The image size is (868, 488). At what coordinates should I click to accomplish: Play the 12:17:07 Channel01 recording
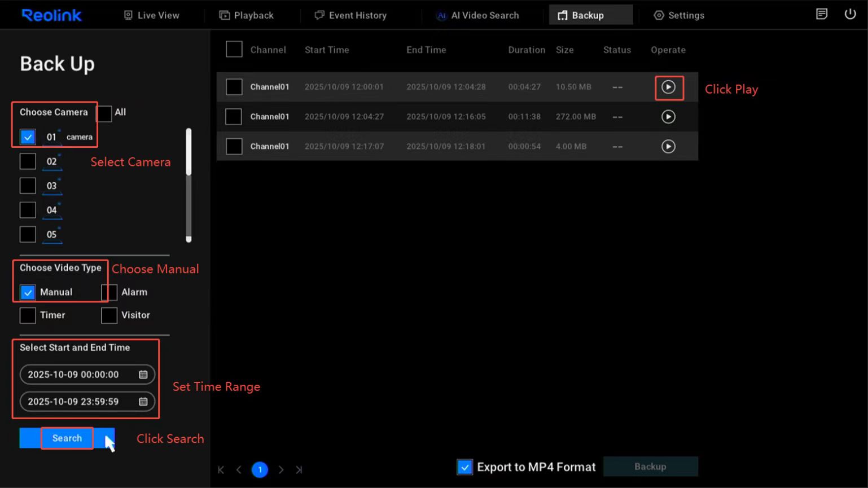pos(668,147)
